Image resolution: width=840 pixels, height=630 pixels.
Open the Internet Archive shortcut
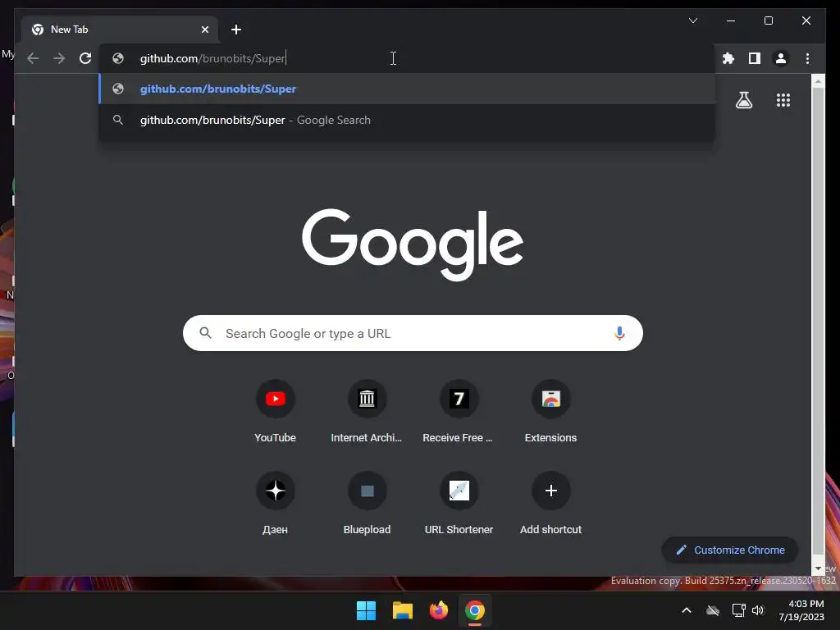pos(367,412)
